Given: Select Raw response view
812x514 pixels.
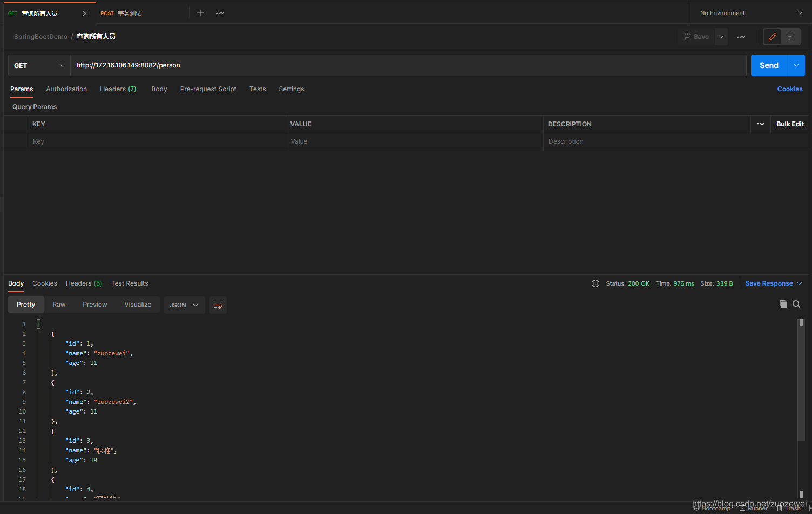Looking at the screenshot, I should 59,305.
